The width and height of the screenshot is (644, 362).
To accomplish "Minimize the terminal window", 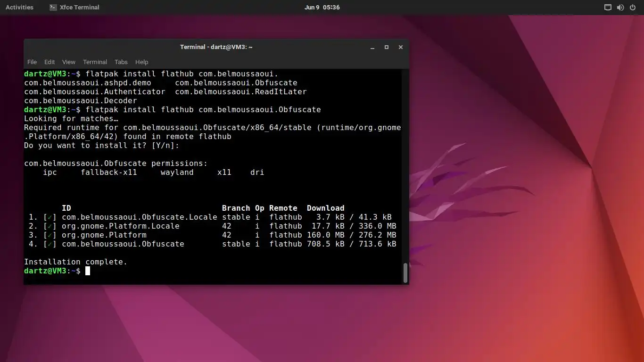I will click(x=372, y=47).
